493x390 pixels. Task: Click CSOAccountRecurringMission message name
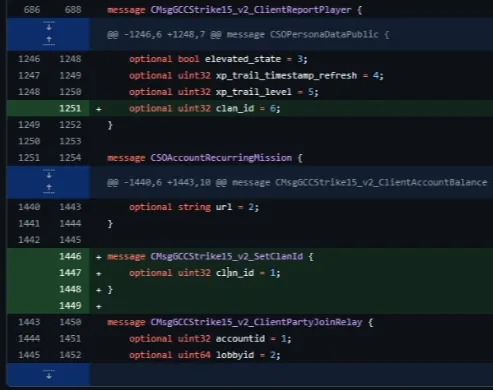click(x=221, y=158)
